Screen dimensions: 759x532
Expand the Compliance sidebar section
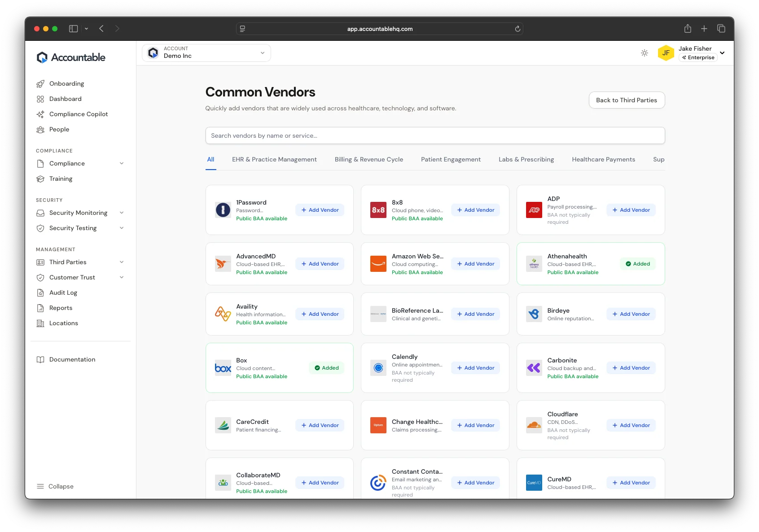[x=122, y=164]
